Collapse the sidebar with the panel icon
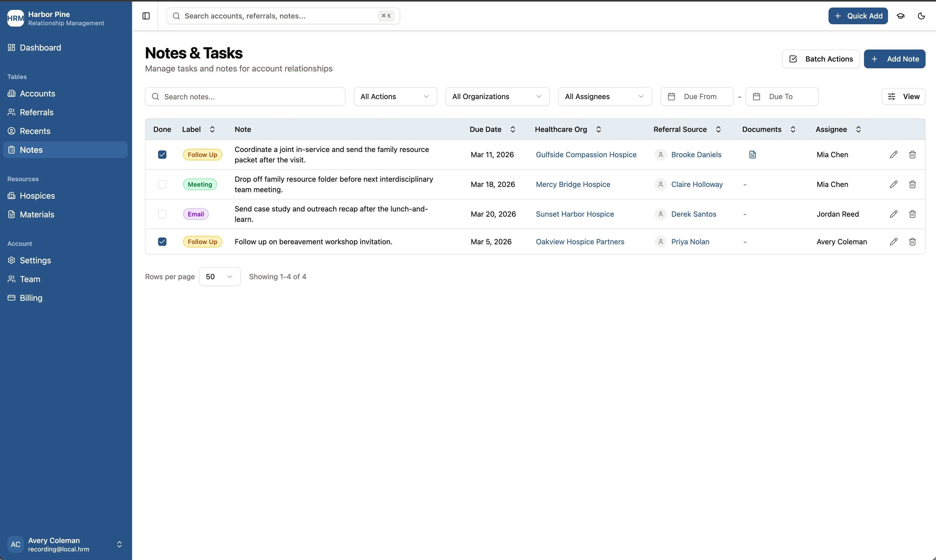Screen dimensions: 936x560 146,16
